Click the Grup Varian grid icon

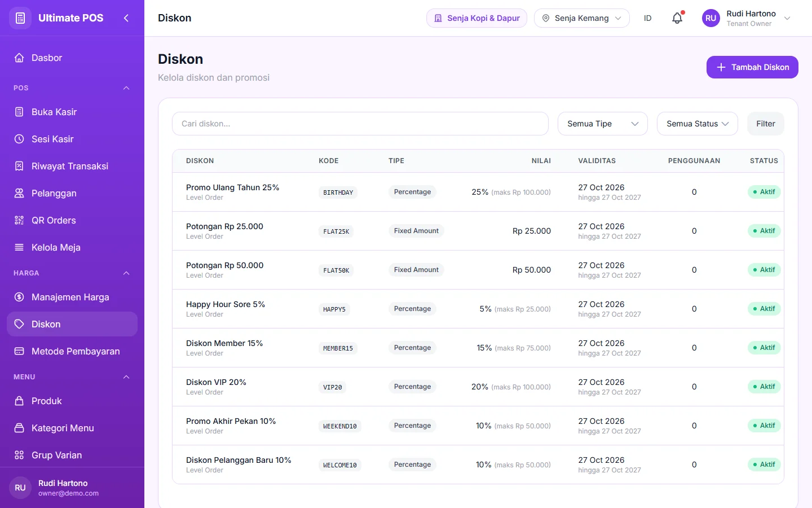[x=19, y=455]
